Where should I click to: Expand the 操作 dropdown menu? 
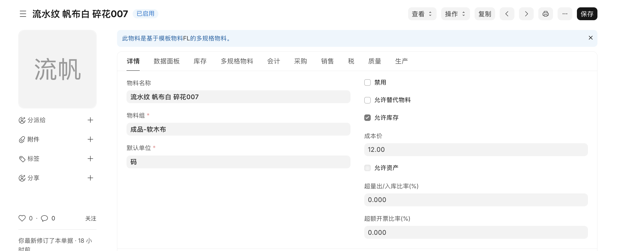click(x=455, y=14)
